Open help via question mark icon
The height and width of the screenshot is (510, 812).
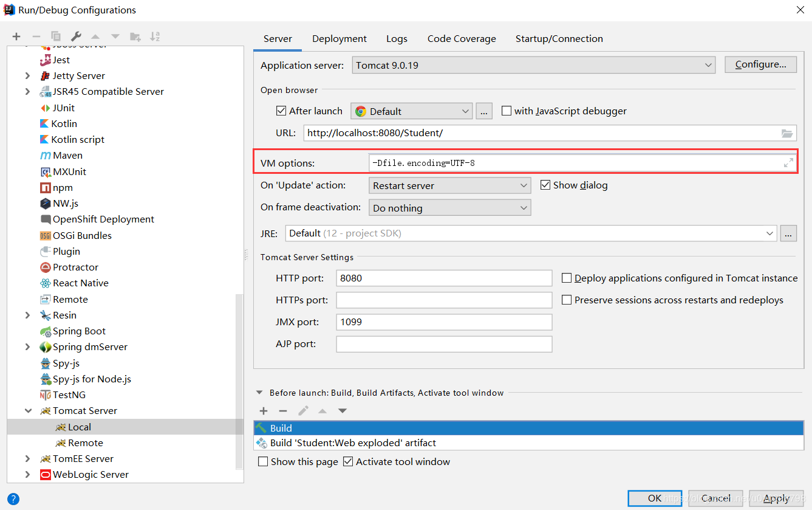(13, 499)
